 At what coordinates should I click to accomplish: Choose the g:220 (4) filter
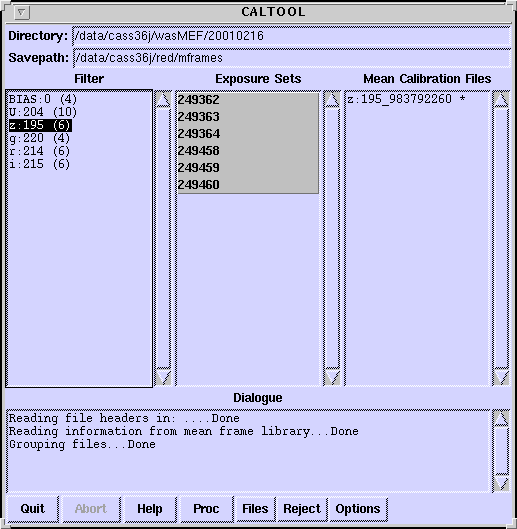pos(39,138)
